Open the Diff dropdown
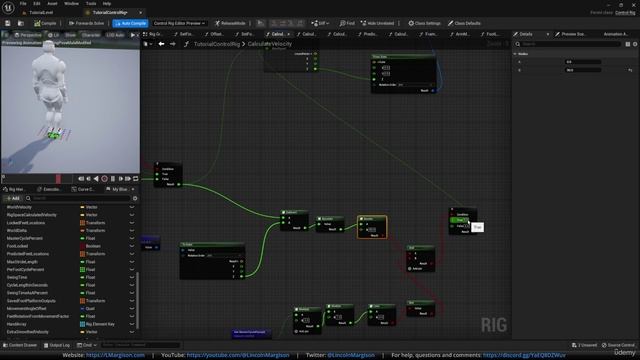640x360 pixels. point(320,23)
